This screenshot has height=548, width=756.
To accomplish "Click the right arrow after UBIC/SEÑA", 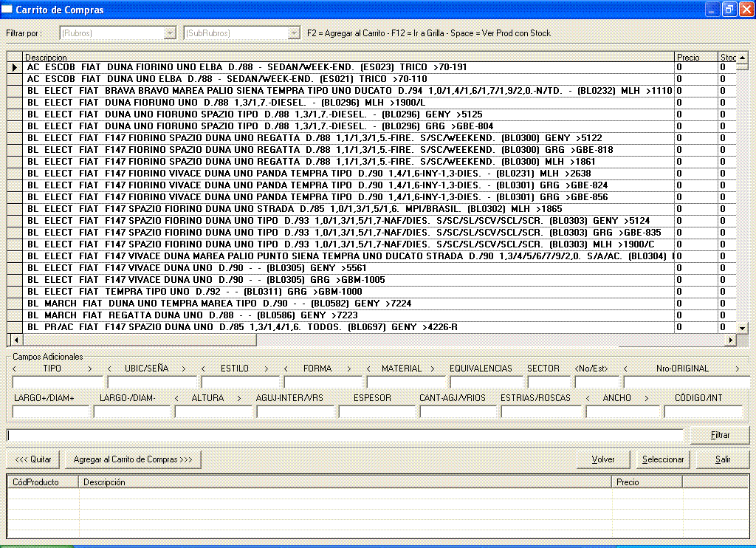I will (183, 369).
